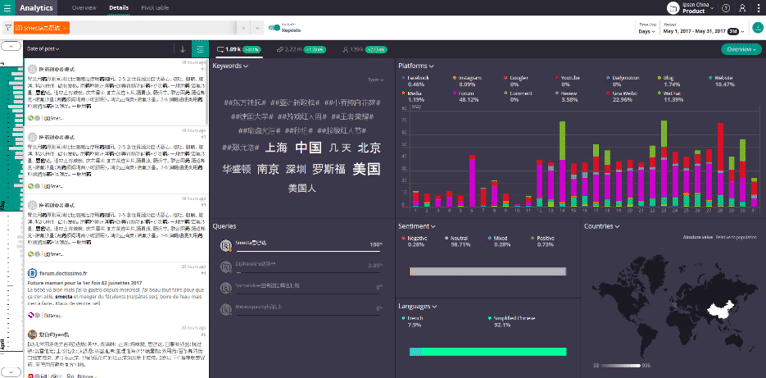Image resolution: width=766 pixels, height=378 pixels.
Task: Expand the Date of post sort dropdown
Action: (x=43, y=49)
